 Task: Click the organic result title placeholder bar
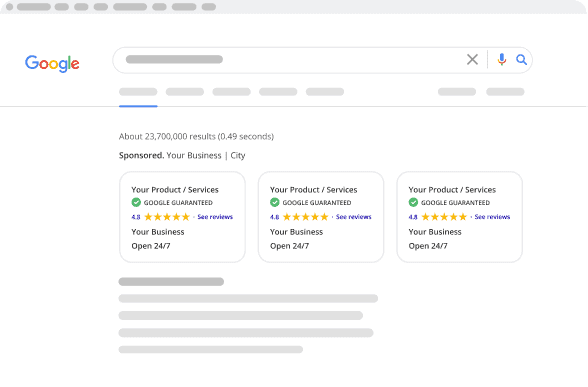point(171,282)
